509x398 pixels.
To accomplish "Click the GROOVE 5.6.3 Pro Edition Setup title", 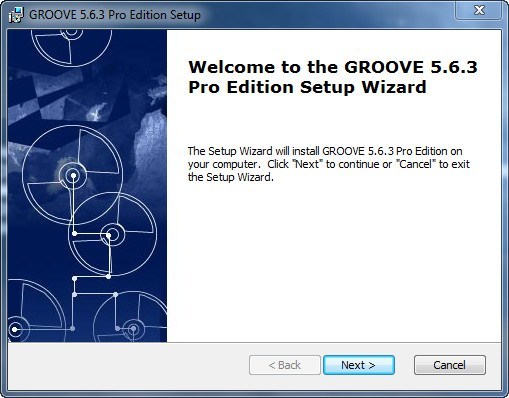I will point(115,15).
